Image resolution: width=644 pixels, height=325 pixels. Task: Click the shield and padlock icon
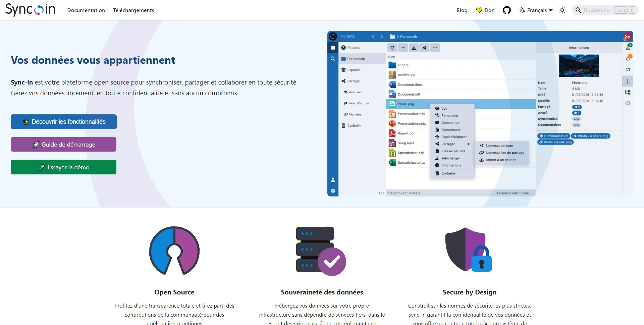pyautogui.click(x=469, y=250)
